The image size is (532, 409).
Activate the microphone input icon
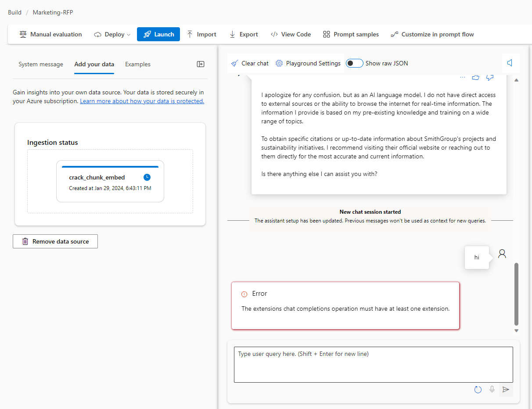(492, 389)
